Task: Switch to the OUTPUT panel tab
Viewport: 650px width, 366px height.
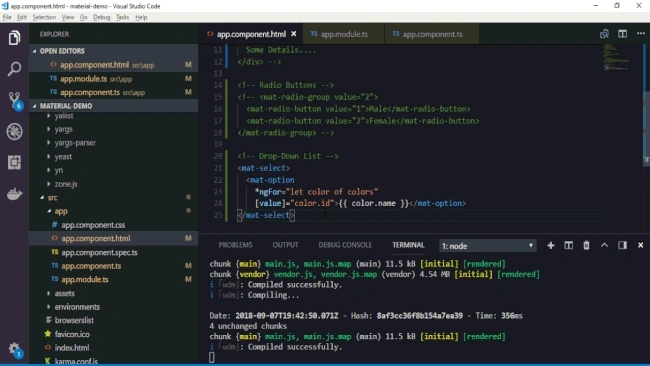Action: [285, 245]
